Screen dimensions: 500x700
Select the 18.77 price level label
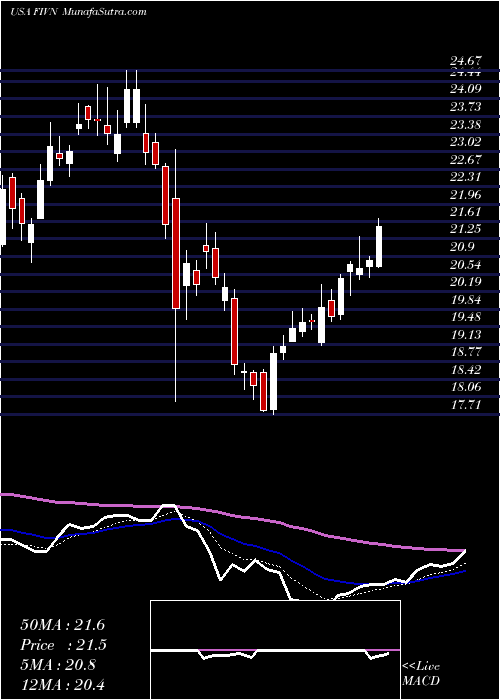click(x=466, y=352)
